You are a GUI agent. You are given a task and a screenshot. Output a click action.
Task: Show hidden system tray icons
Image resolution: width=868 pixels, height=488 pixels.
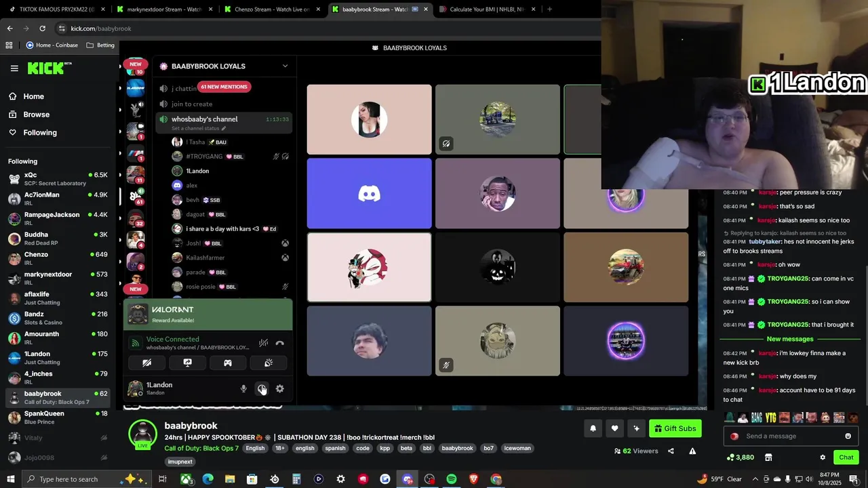point(755,479)
